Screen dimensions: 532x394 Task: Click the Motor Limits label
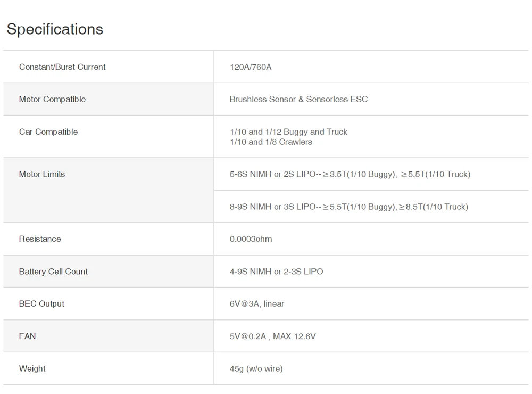[42, 174]
